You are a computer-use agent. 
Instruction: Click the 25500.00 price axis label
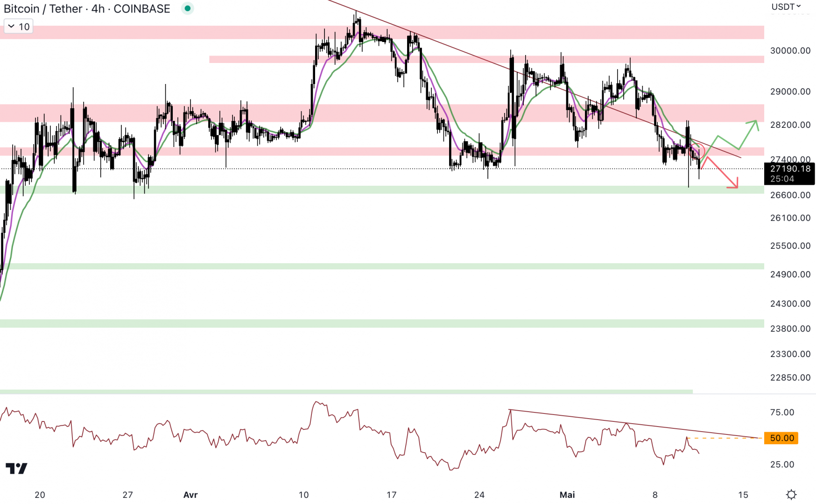click(x=790, y=246)
